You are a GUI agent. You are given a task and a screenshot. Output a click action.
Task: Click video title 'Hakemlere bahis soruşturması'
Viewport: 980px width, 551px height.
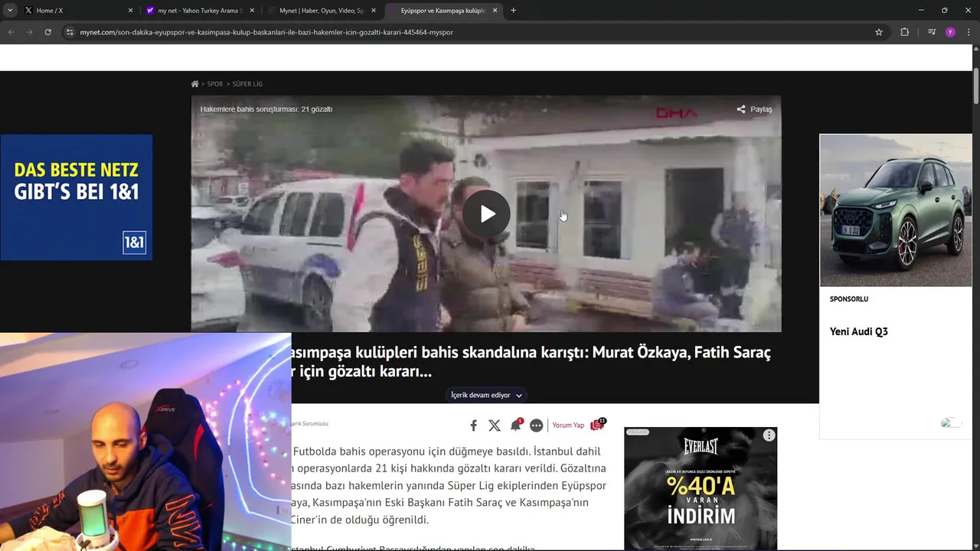click(x=266, y=109)
